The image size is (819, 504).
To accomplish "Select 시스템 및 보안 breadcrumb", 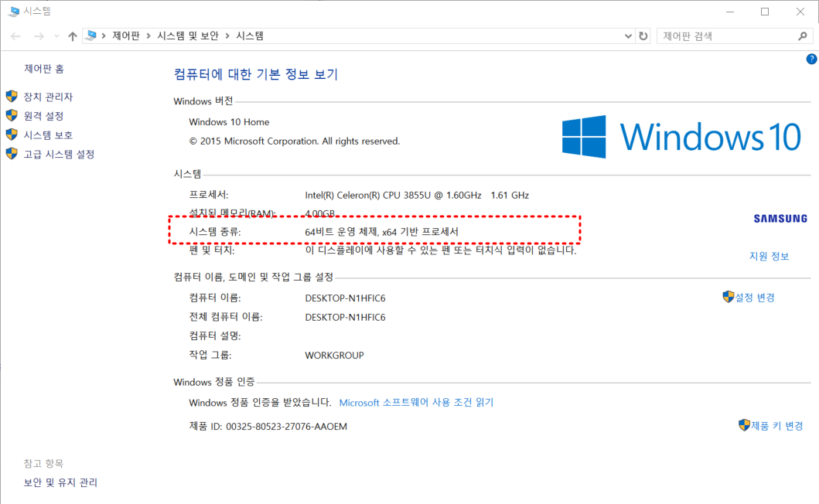I will tap(188, 36).
